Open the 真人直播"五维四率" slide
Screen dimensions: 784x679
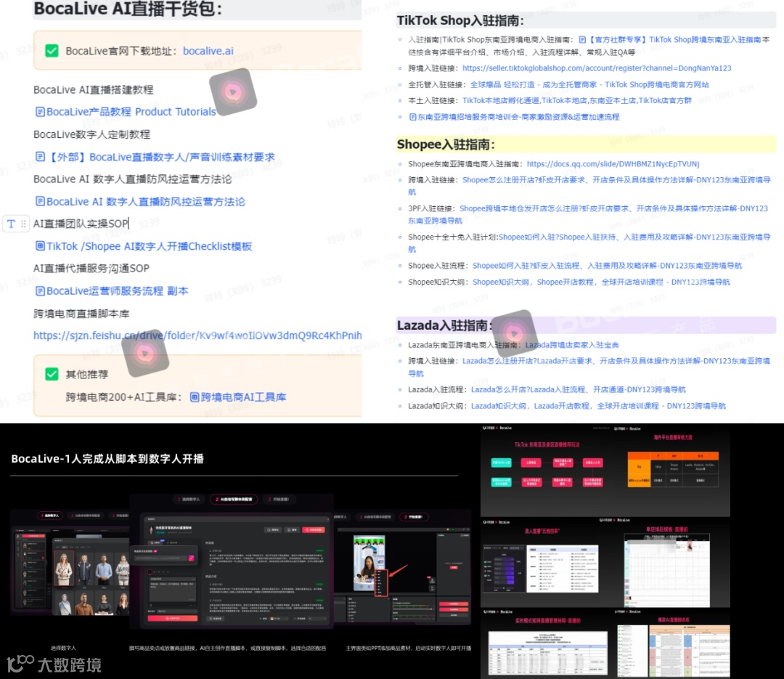tap(542, 563)
